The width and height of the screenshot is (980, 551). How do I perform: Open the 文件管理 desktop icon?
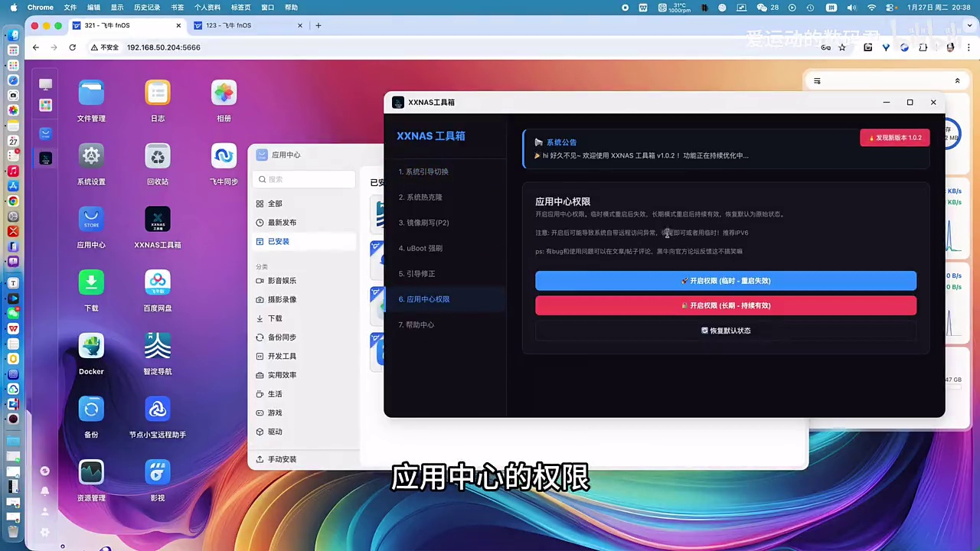tap(91, 93)
